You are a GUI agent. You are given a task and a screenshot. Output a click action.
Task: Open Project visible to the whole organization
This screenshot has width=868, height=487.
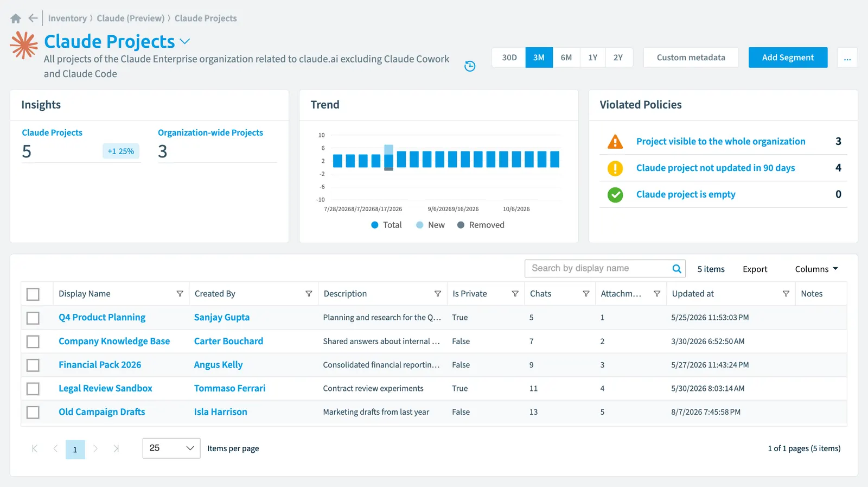click(720, 142)
